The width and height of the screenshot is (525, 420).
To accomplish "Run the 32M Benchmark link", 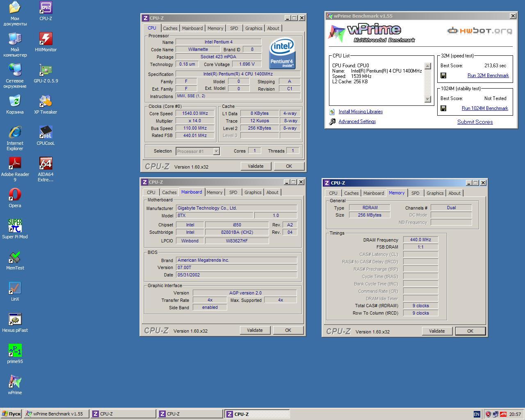I will 488,75.
